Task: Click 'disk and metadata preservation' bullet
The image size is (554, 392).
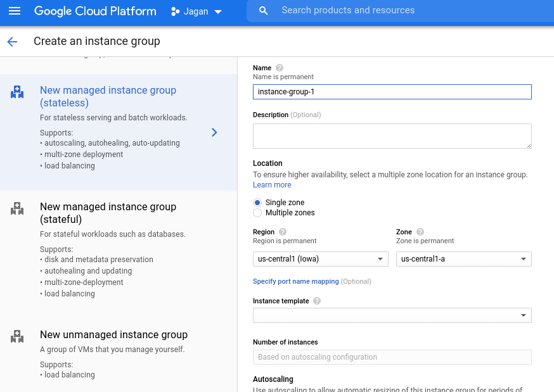Action: coord(97,260)
